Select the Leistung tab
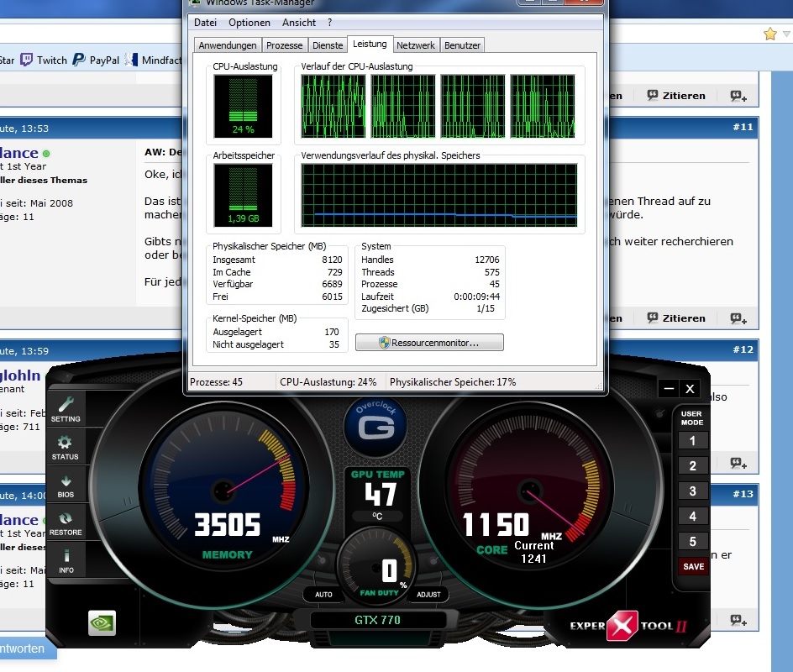Image resolution: width=793 pixels, height=672 pixels. click(x=370, y=45)
